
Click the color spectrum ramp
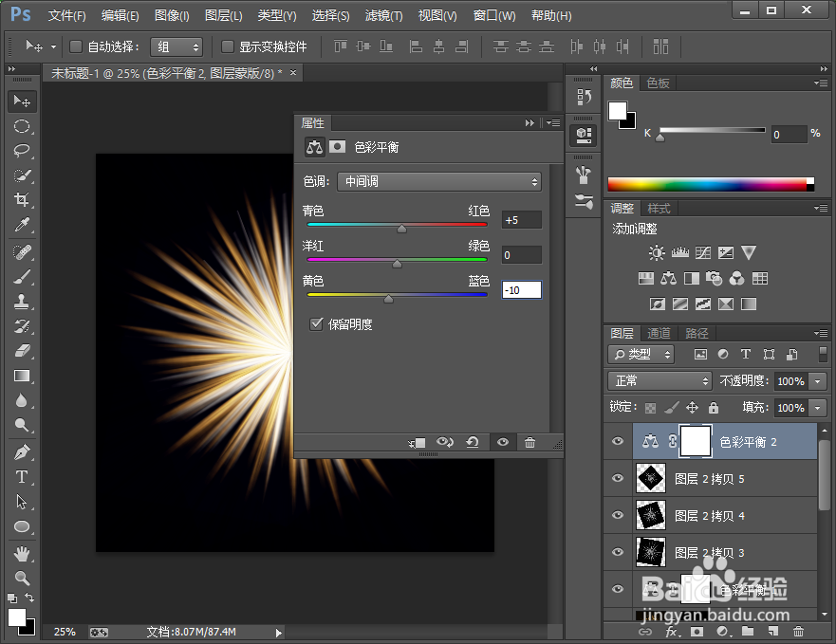(711, 184)
